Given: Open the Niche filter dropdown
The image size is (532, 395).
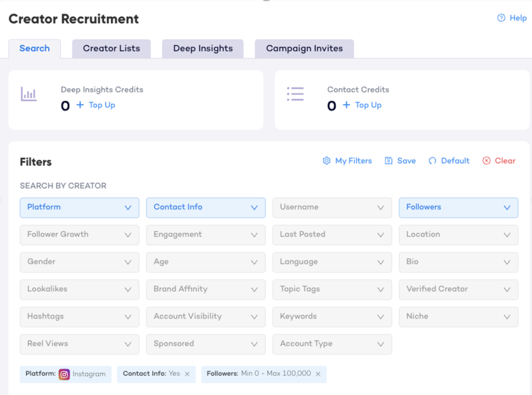Looking at the screenshot, I should pos(458,317).
